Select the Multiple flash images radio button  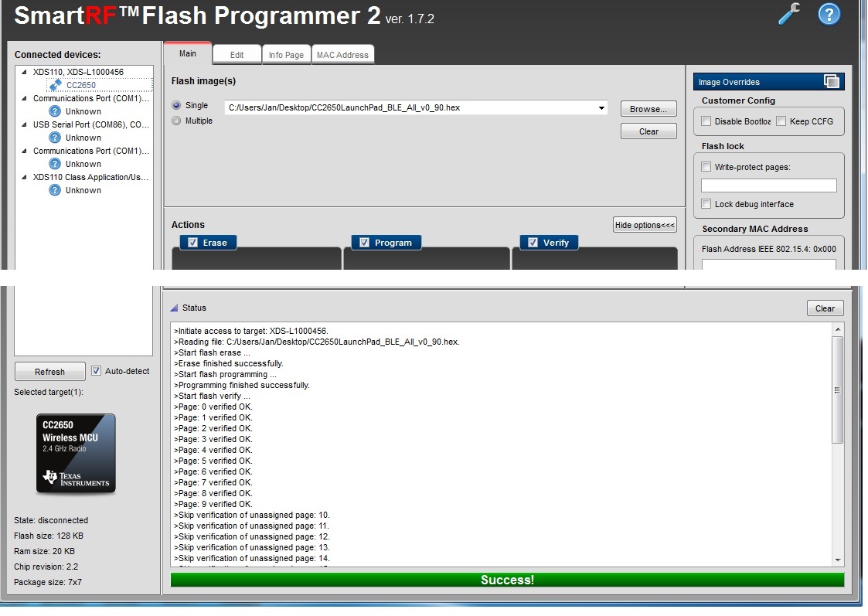click(x=176, y=121)
